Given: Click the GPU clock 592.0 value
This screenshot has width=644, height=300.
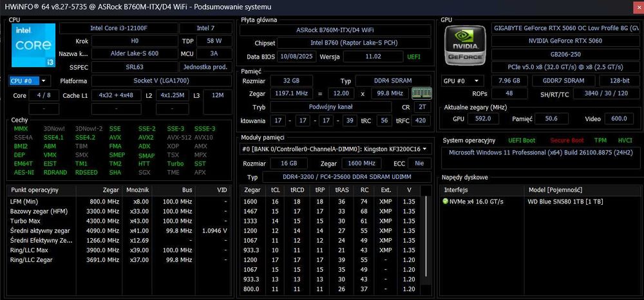Looking at the screenshot, I should click(482, 118).
